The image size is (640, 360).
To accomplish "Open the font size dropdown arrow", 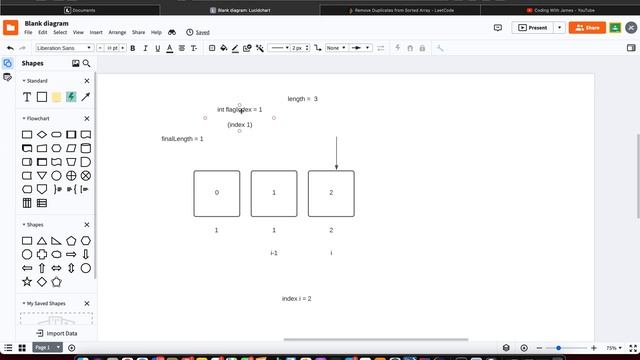I will [122, 48].
